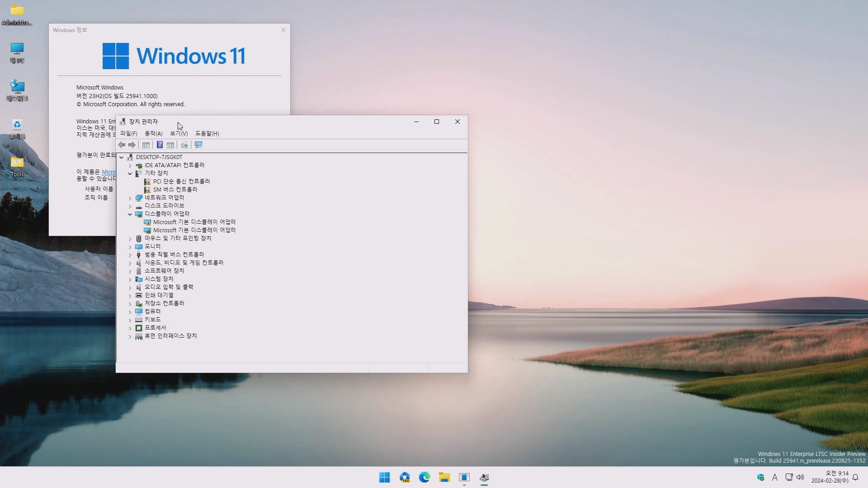
Task: Select the 프로세서 row
Action: click(155, 328)
